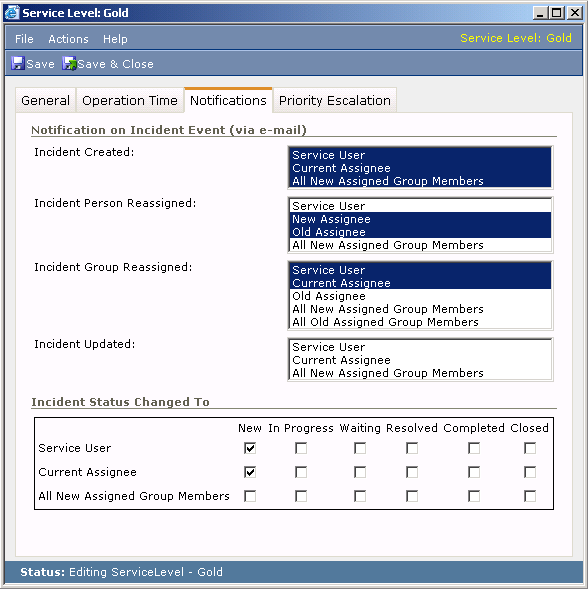This screenshot has width=588, height=589.
Task: Click the browser icon in title bar
Action: coord(12,12)
